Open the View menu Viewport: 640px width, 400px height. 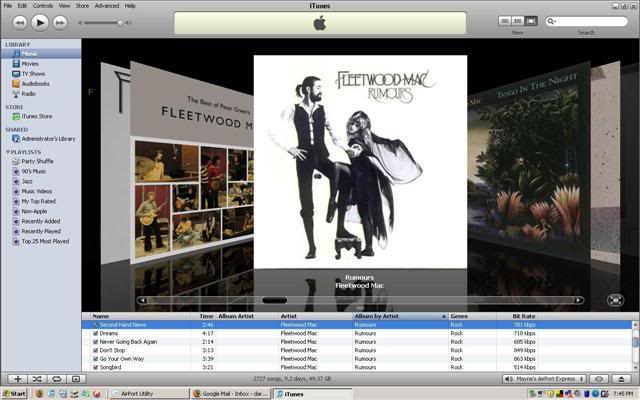(x=64, y=6)
